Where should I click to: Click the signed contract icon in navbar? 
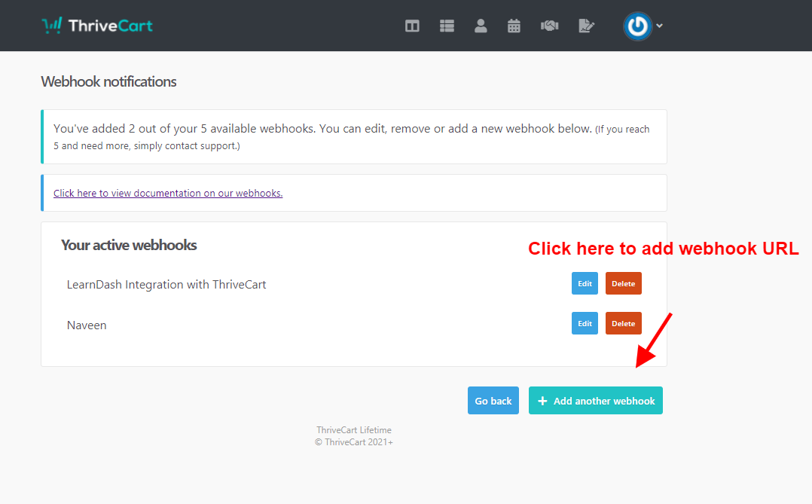pos(586,26)
